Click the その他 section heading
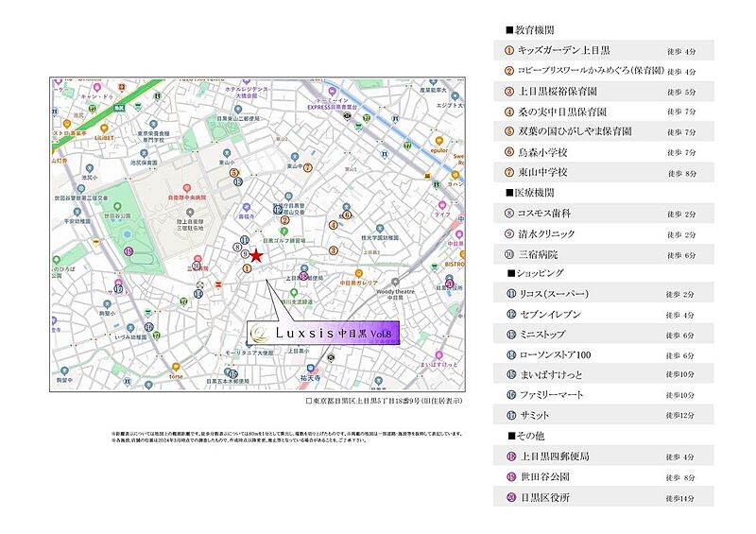Image resolution: width=756 pixels, height=534 pixels. (525, 436)
